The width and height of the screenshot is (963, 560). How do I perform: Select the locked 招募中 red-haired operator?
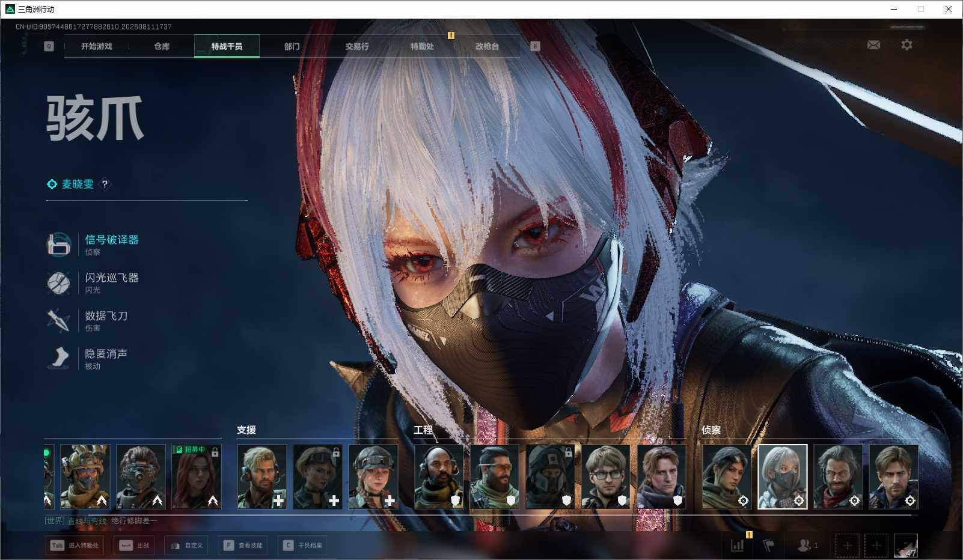click(x=197, y=477)
